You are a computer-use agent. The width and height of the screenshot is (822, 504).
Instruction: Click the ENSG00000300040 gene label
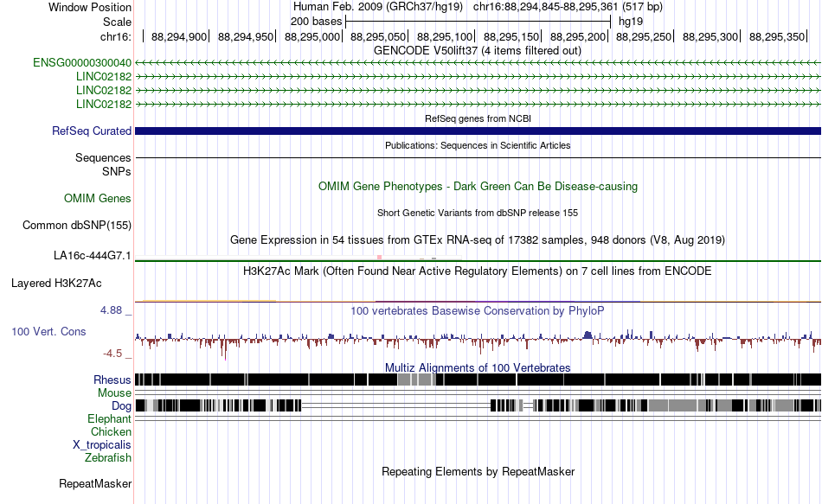pyautogui.click(x=82, y=63)
